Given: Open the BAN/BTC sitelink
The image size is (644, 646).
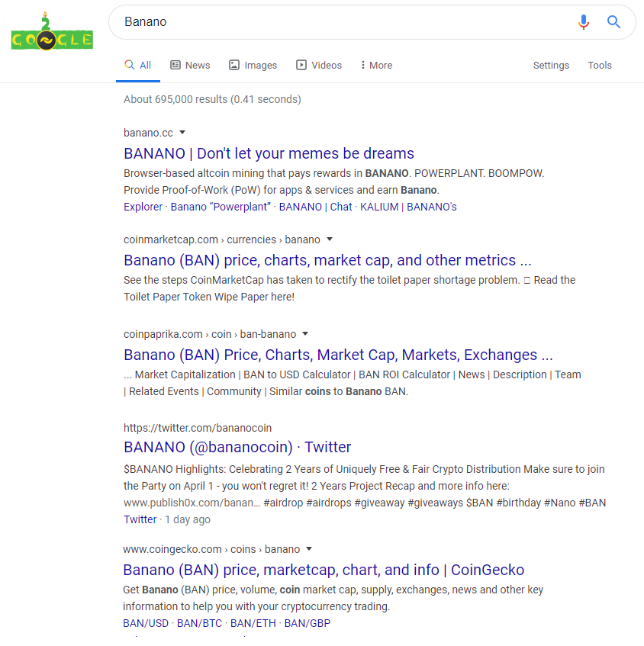Looking at the screenshot, I should point(199,623).
